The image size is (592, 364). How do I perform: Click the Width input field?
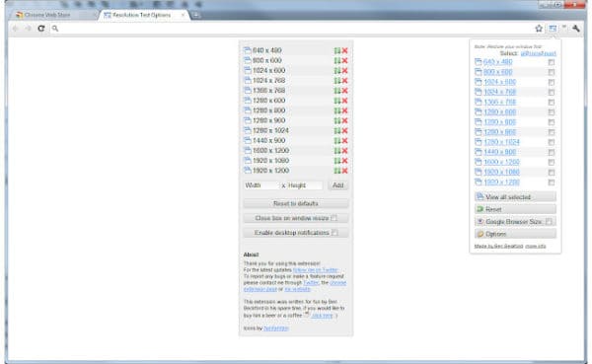[x=261, y=185]
